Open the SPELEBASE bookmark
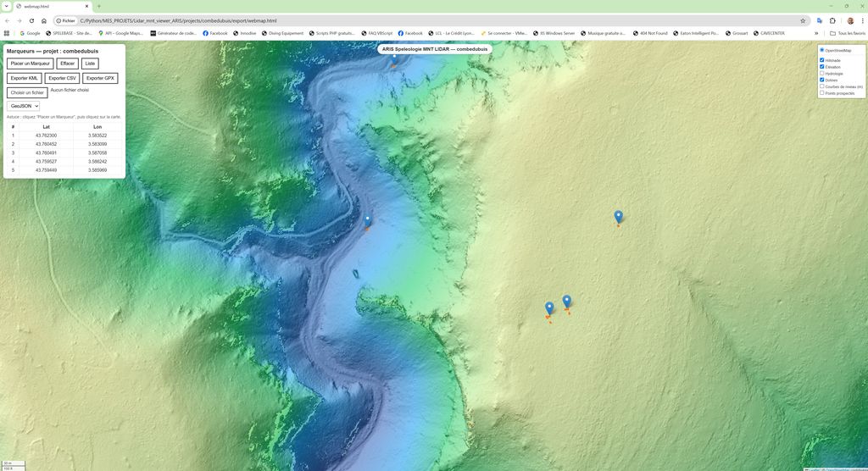Viewport: 868px width, 471px height. coord(69,33)
